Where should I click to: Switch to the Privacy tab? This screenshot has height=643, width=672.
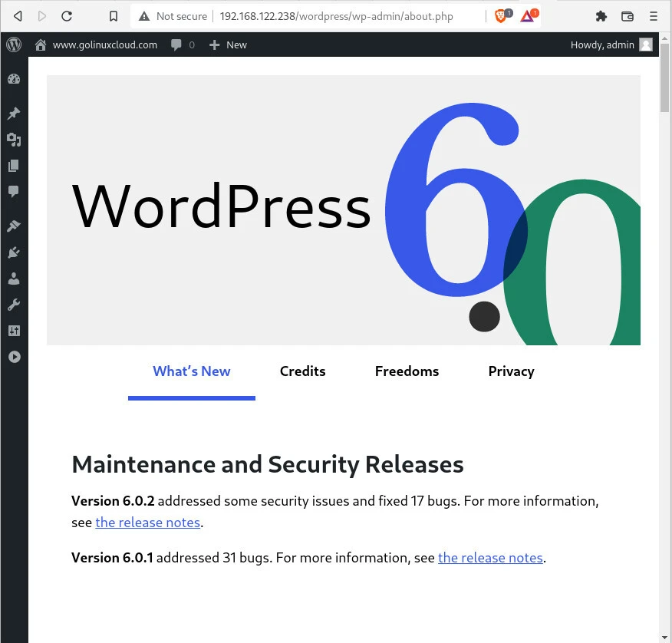(x=511, y=371)
